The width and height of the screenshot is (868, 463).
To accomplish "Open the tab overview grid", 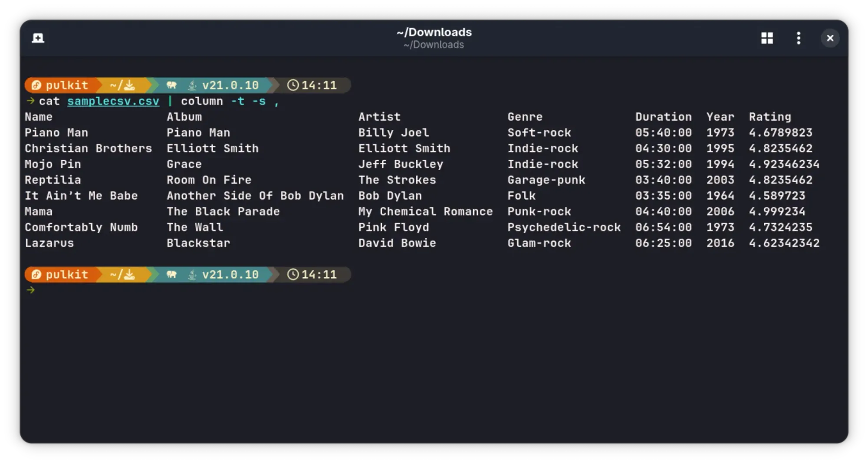I will [x=767, y=38].
